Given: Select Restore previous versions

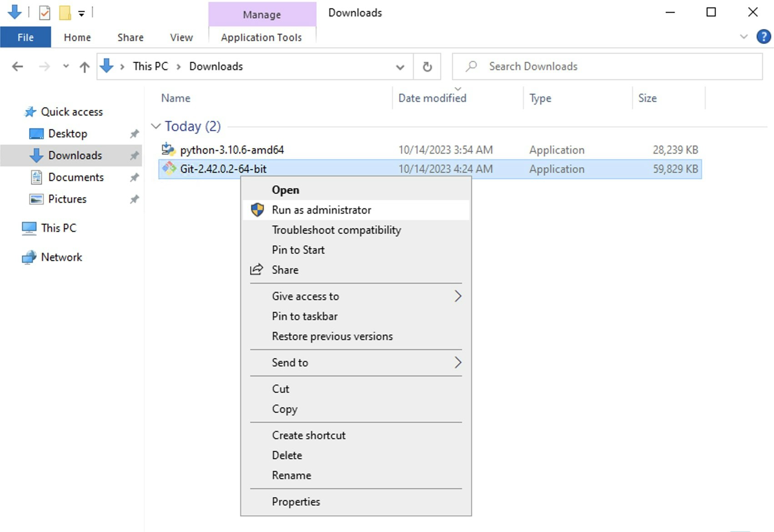Looking at the screenshot, I should [x=356, y=336].
